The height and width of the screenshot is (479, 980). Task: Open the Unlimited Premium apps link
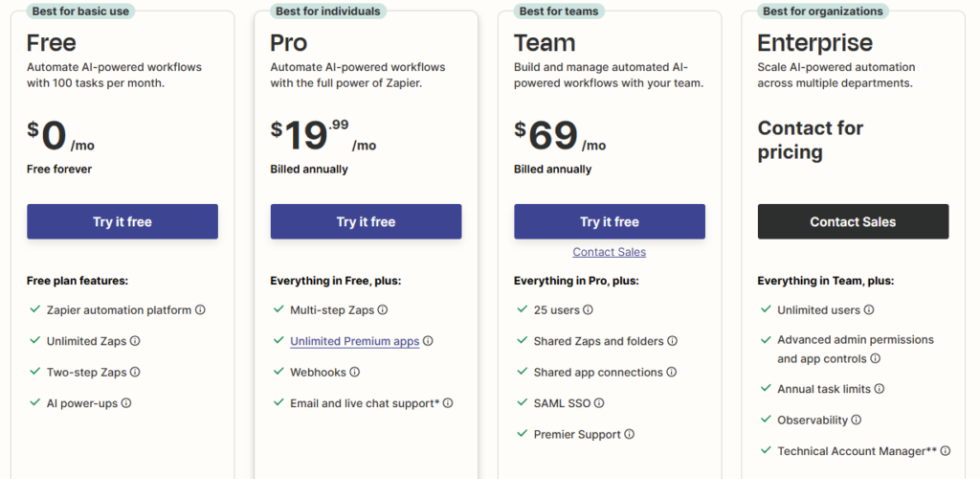pyautogui.click(x=354, y=341)
